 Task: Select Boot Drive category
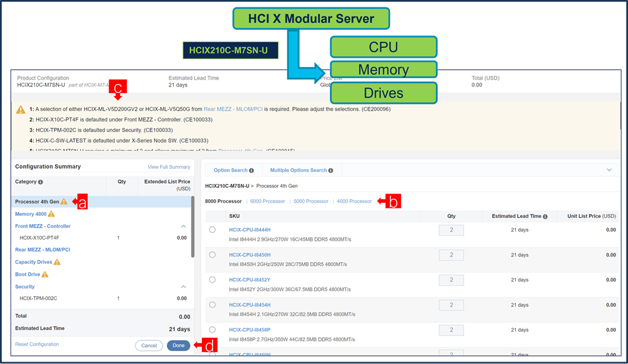click(x=27, y=274)
